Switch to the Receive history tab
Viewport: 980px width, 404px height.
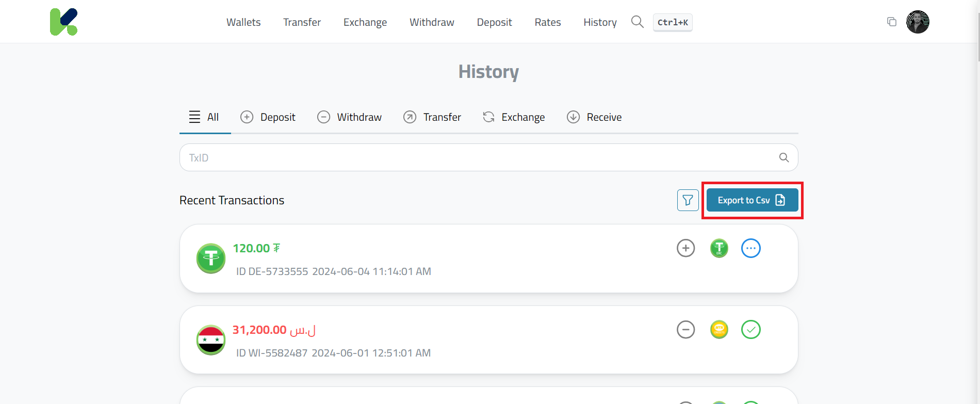pyautogui.click(x=594, y=117)
